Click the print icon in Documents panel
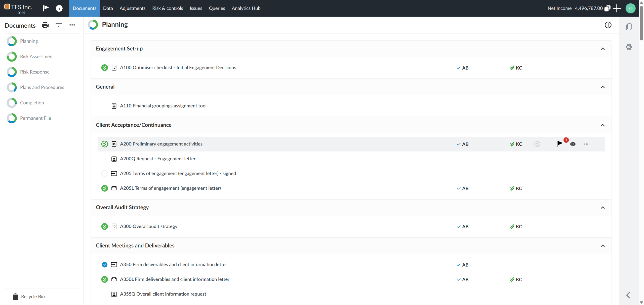The height and width of the screenshot is (305, 644). click(45, 25)
